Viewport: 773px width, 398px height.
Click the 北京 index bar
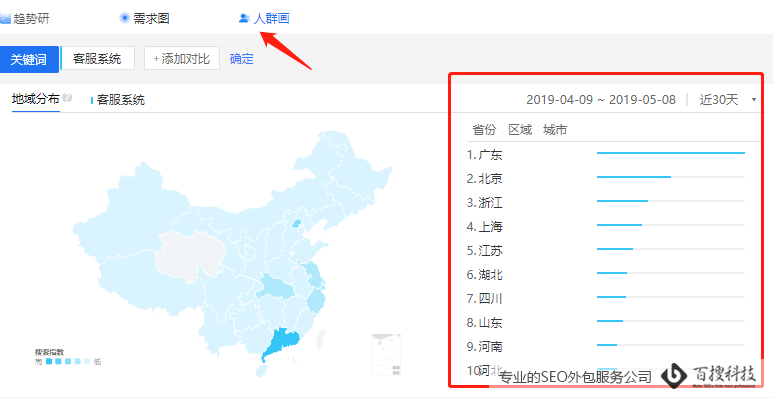(671, 177)
